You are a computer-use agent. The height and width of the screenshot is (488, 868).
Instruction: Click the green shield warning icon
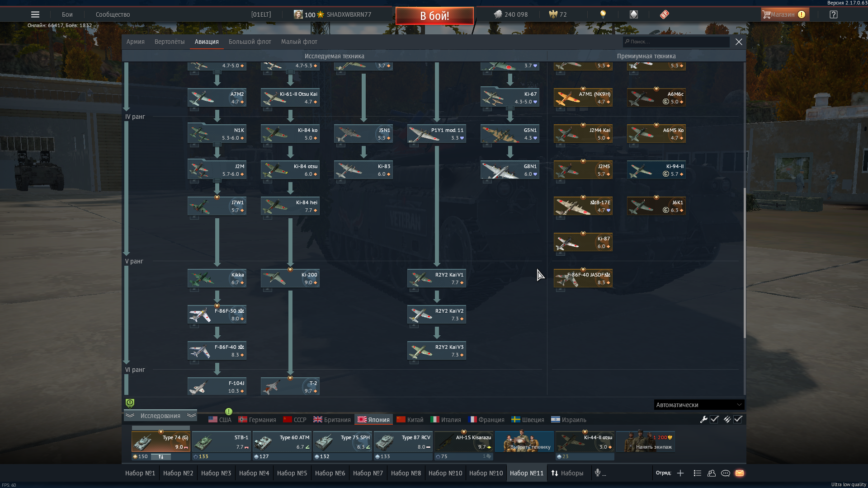(x=130, y=403)
